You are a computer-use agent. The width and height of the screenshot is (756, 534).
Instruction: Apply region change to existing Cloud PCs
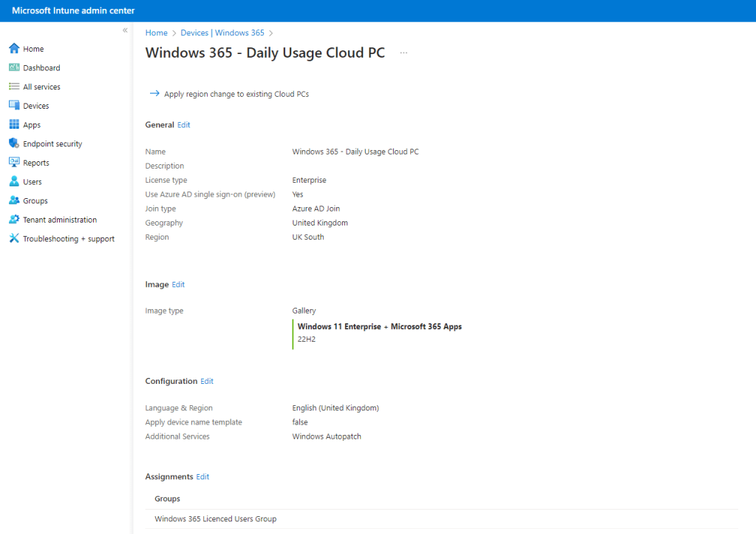236,95
